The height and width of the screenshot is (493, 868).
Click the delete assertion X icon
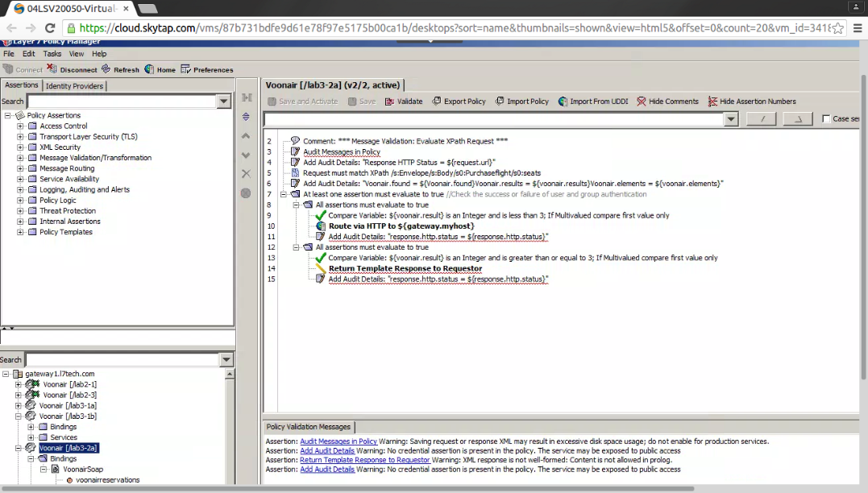click(247, 174)
